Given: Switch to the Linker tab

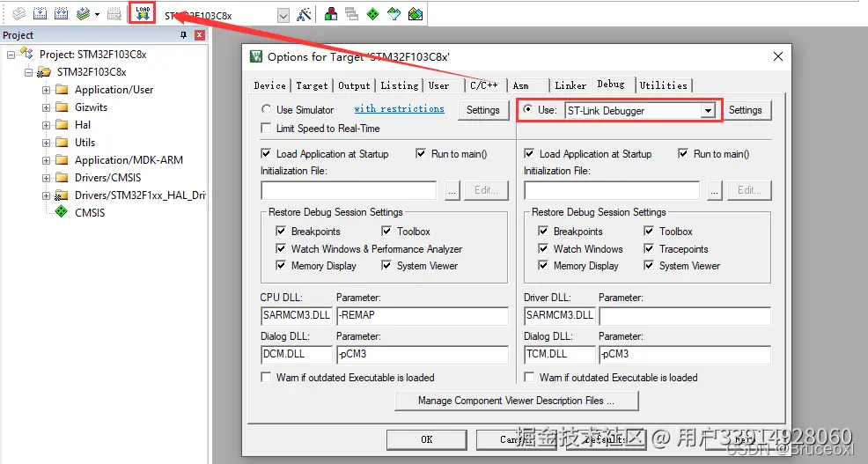Looking at the screenshot, I should tap(570, 85).
